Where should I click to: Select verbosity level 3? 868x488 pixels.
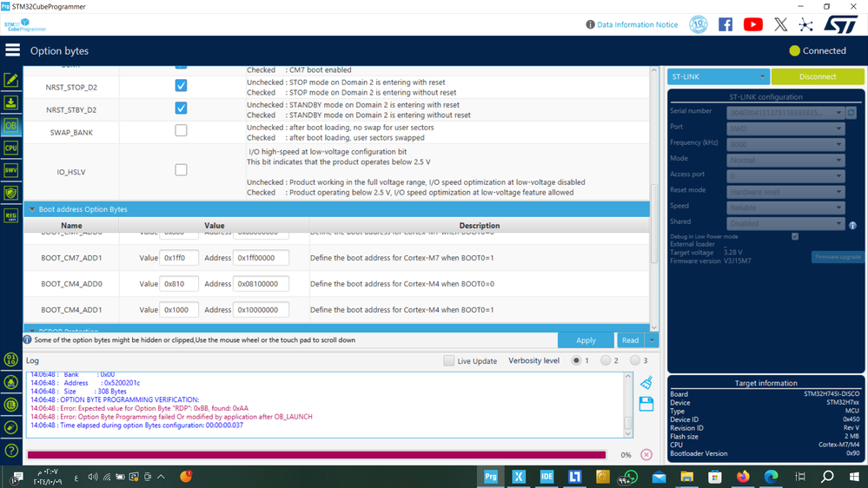coord(635,360)
